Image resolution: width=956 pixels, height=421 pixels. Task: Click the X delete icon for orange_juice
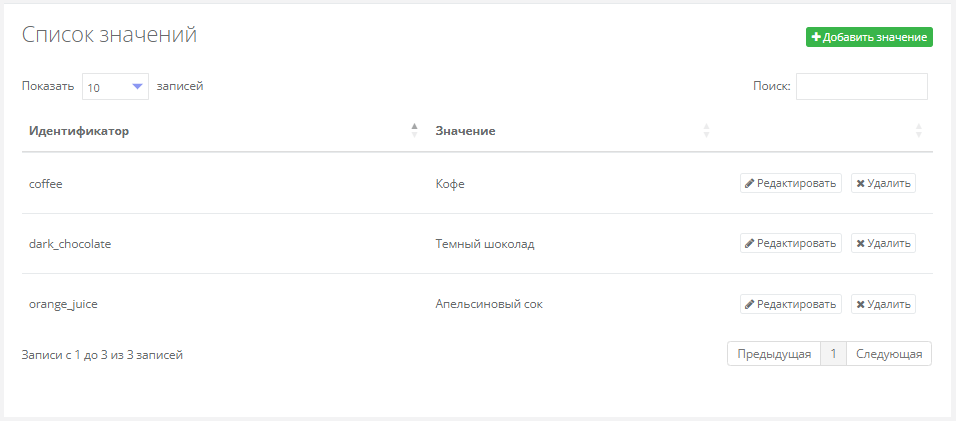tap(860, 304)
